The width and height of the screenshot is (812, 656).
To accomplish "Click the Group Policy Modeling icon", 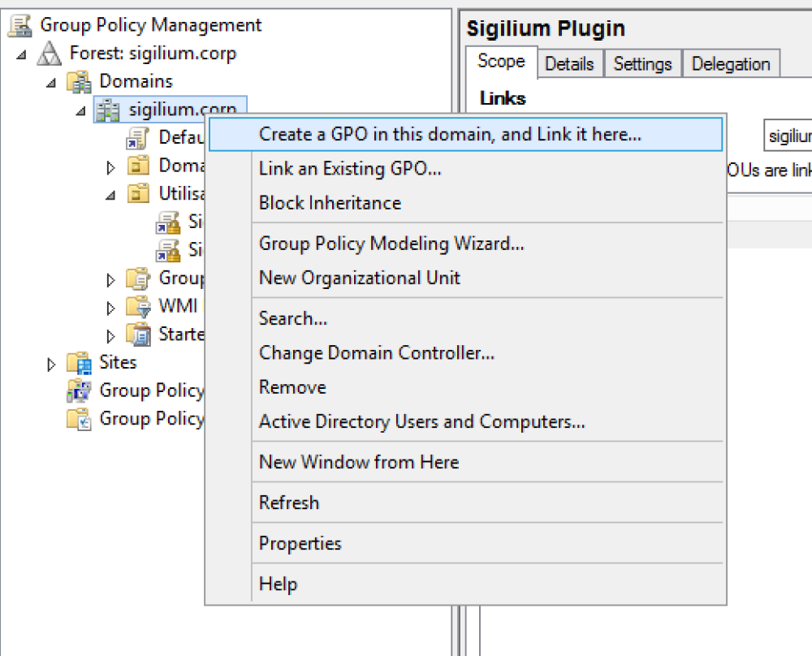I will click(80, 391).
